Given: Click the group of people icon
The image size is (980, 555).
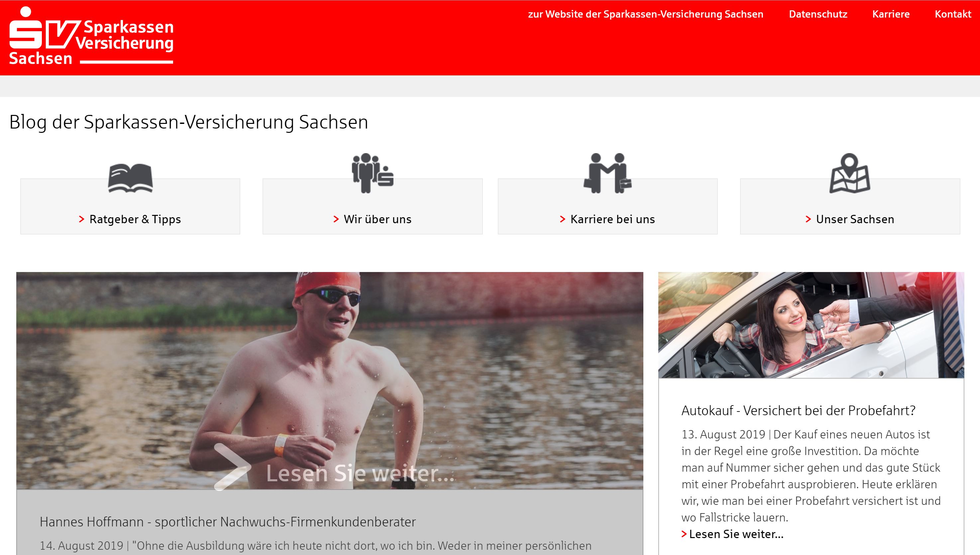Looking at the screenshot, I should coord(372,173).
